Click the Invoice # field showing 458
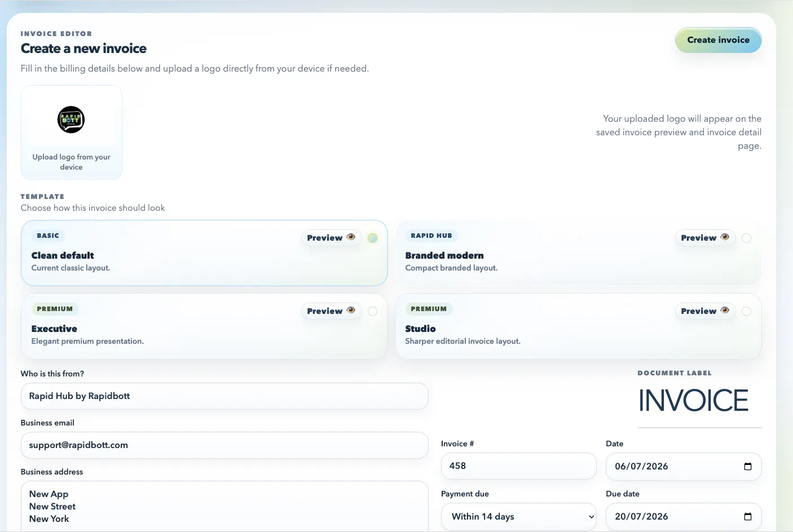The width and height of the screenshot is (793, 532). [518, 466]
